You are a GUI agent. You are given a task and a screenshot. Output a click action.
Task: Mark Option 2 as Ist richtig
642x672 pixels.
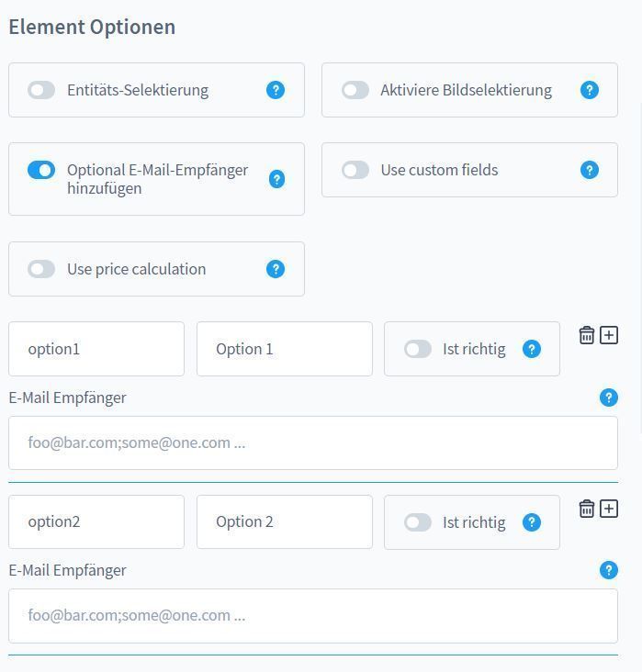(x=417, y=522)
